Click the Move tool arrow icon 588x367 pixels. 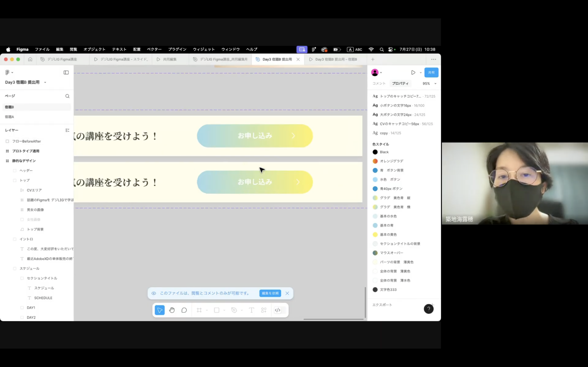[x=160, y=310]
